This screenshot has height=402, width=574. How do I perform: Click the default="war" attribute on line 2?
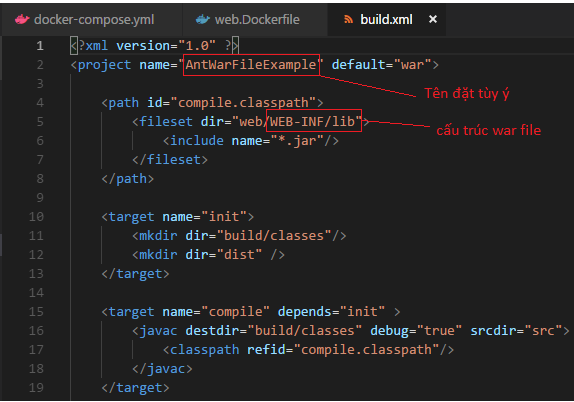pyautogui.click(x=382, y=65)
